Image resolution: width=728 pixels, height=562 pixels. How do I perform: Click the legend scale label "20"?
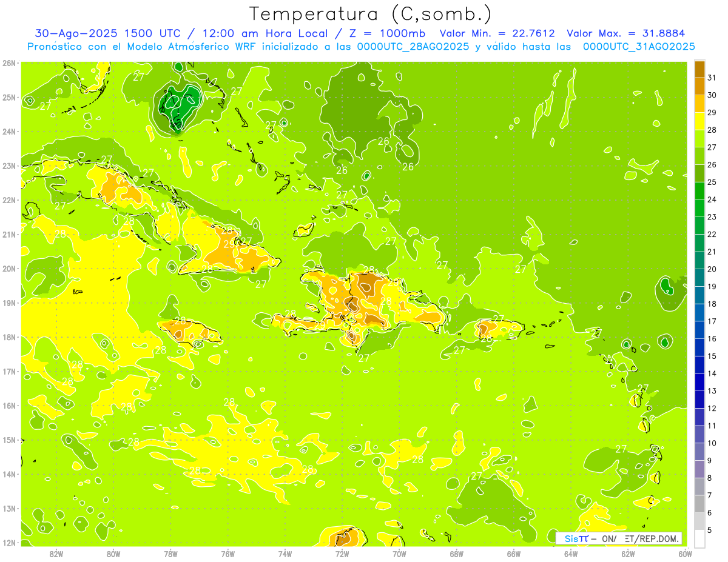click(x=712, y=269)
